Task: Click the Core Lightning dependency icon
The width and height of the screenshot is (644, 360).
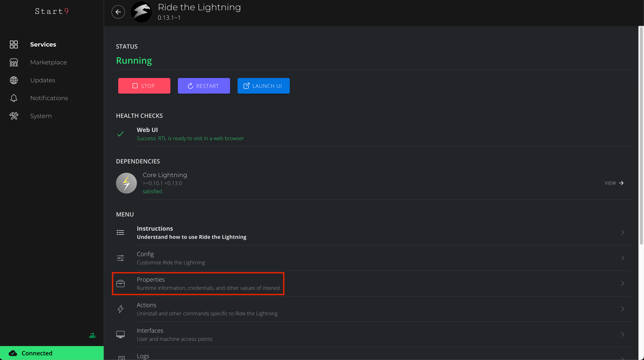Action: pos(126,183)
